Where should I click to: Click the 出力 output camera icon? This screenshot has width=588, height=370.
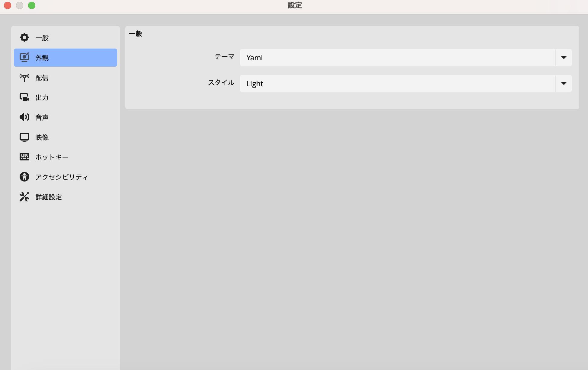24,97
